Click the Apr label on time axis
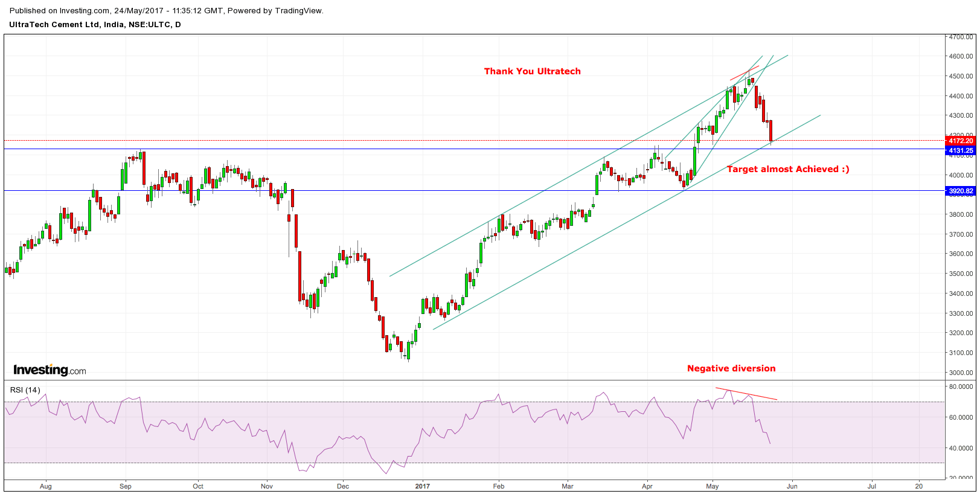Viewport: 980px width, 494px height. point(647,486)
